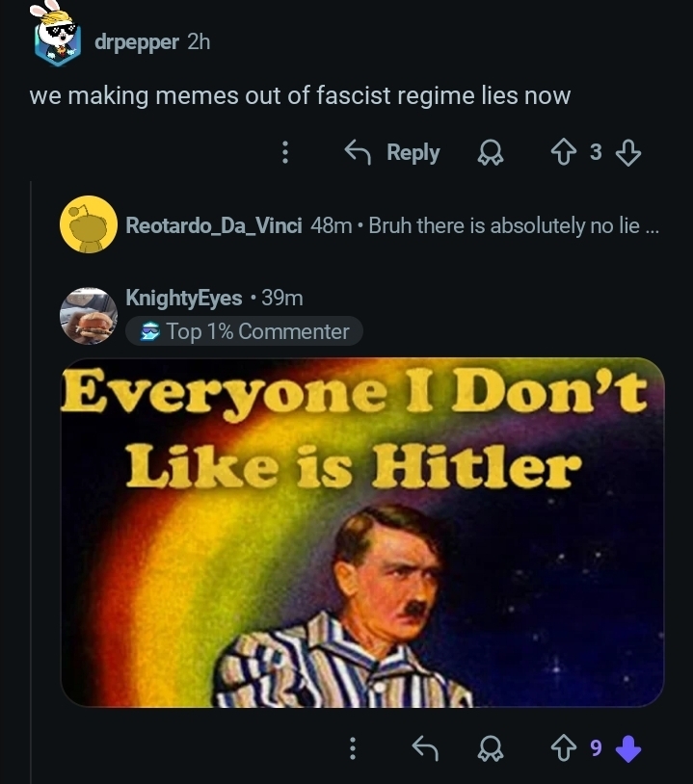Open the three-dot menu on KnightyEyes' comment
Image resolution: width=693 pixels, height=784 pixels.
[x=352, y=748]
